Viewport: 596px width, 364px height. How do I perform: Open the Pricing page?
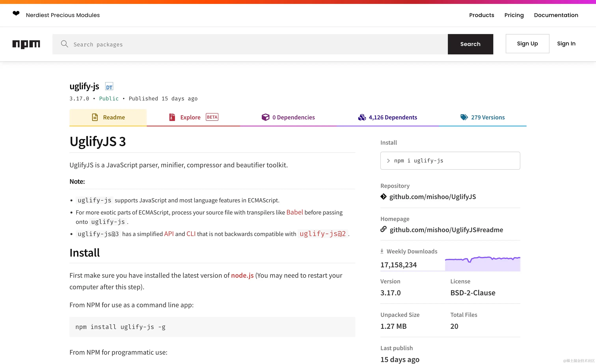pos(514,15)
